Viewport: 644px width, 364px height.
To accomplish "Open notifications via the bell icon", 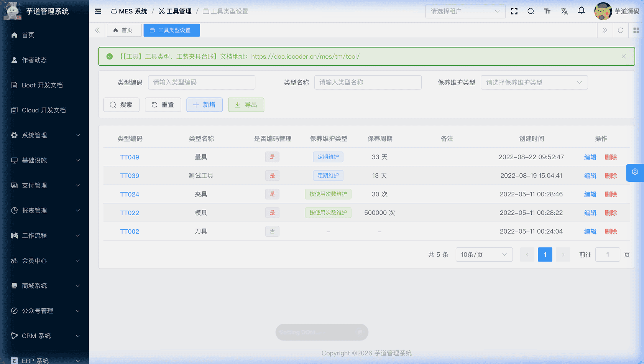I will pos(581,11).
